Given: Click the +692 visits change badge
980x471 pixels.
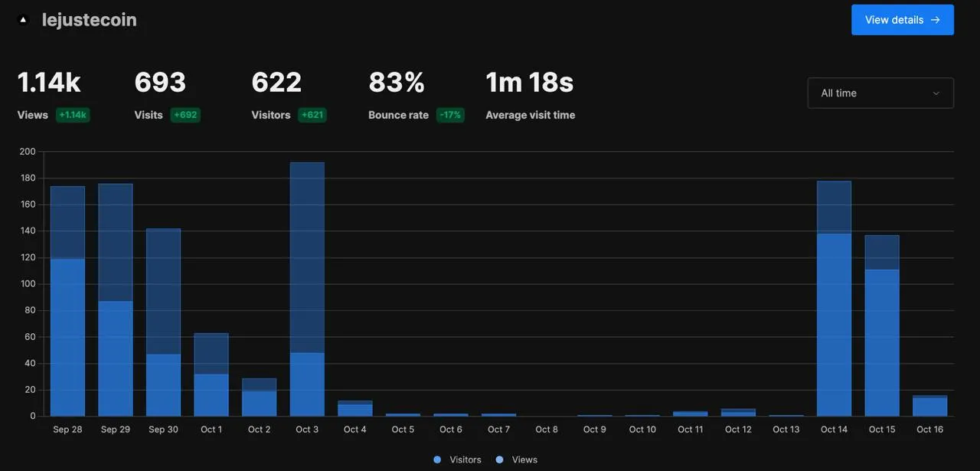Looking at the screenshot, I should (x=185, y=115).
